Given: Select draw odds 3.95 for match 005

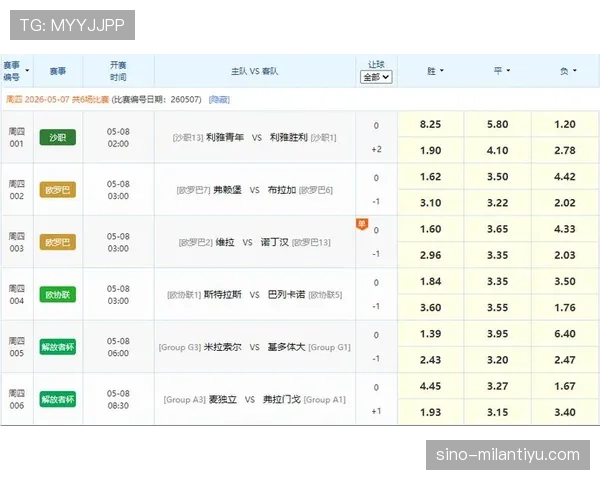Looking at the screenshot, I should click(497, 334).
